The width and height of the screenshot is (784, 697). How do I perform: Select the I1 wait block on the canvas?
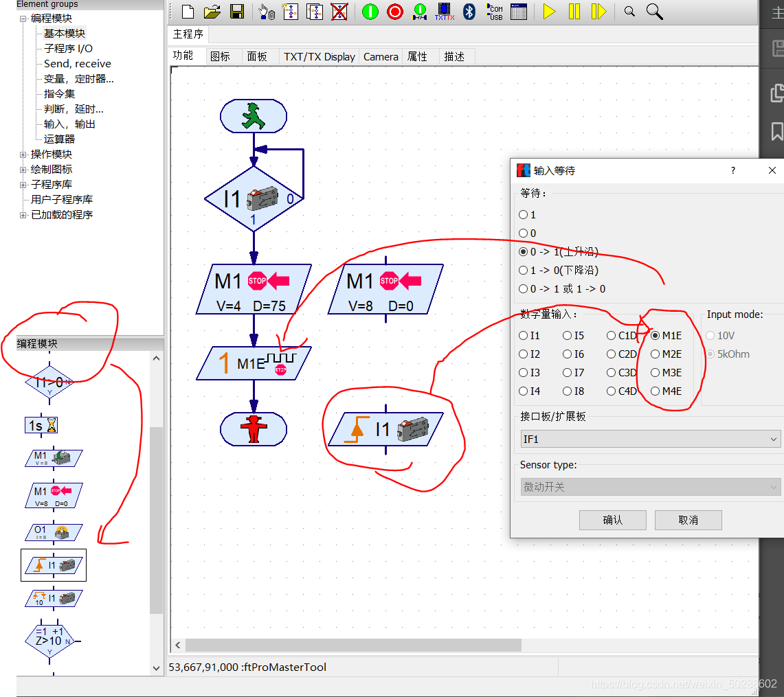[385, 429]
